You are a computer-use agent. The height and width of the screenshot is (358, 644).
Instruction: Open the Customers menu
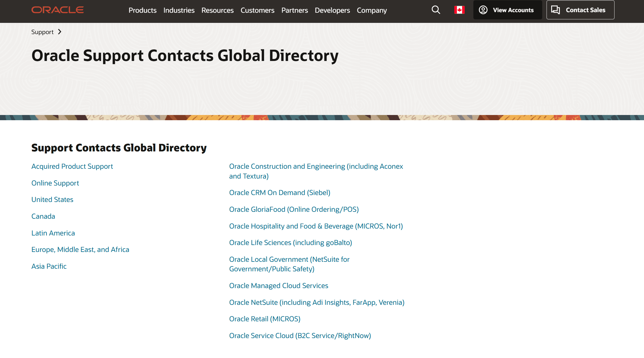coord(257,10)
